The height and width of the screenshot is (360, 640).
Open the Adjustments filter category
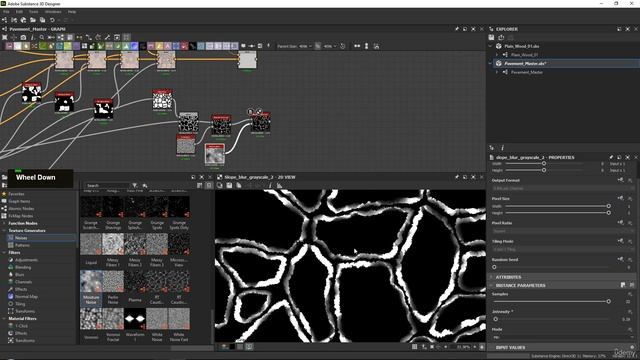(x=26, y=260)
